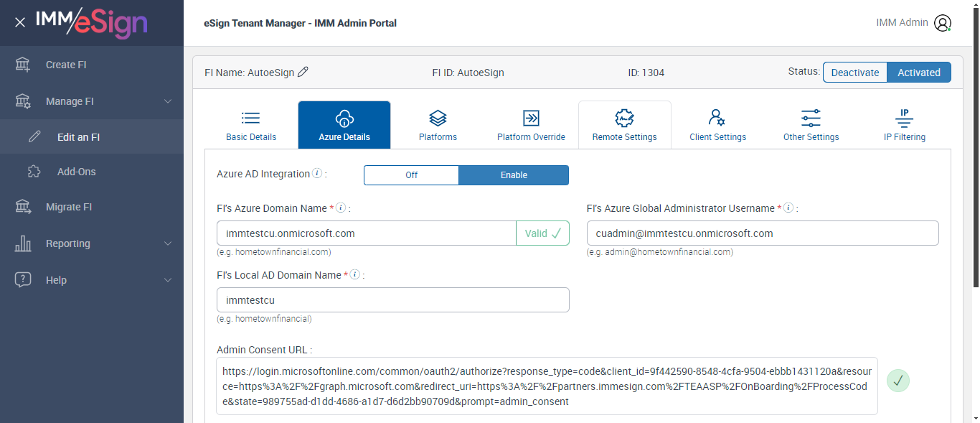The width and height of the screenshot is (980, 423).
Task: Click the IMM Admin user name
Action: click(x=902, y=23)
